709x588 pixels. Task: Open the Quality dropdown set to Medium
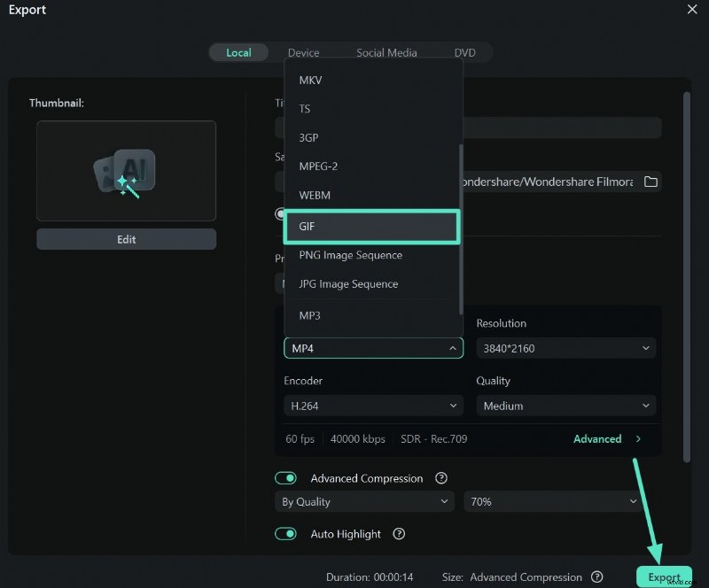565,406
